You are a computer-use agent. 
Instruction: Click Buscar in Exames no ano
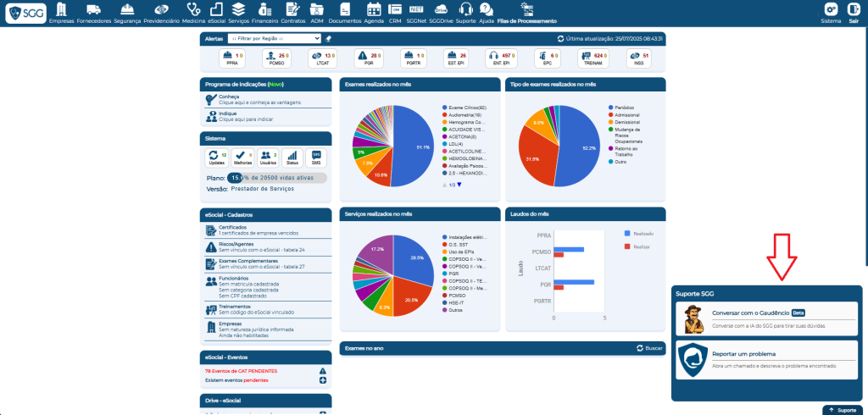coord(649,348)
